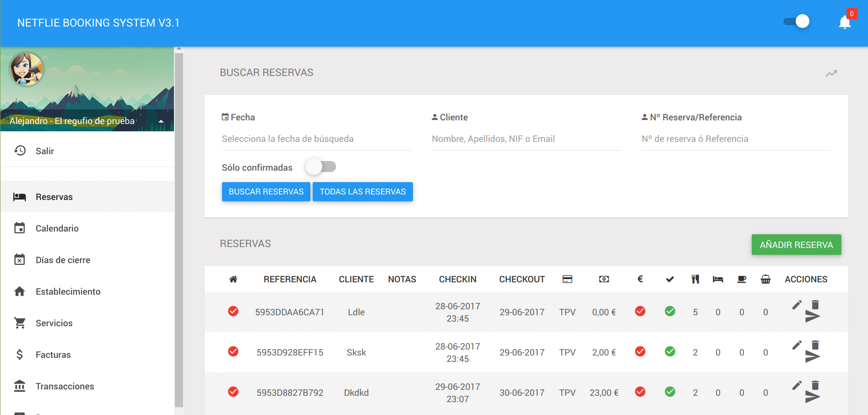Delete reservation 5953DDAA6CA71 using trash icon
This screenshot has width=868, height=415.
[x=815, y=305]
